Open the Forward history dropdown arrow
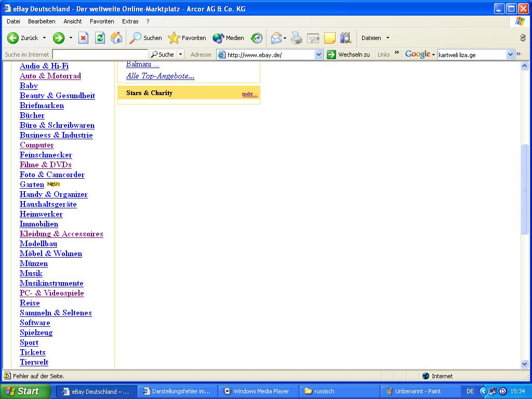 tap(71, 37)
